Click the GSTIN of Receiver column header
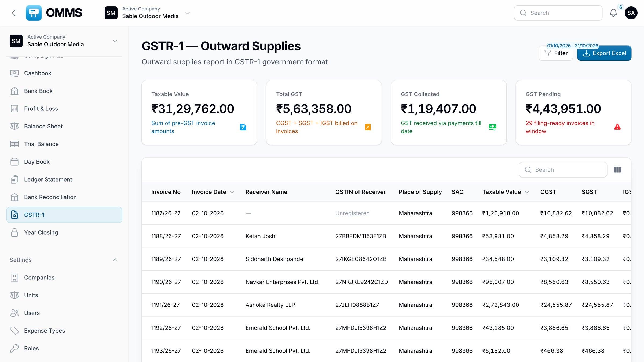This screenshot has height=362, width=644. [360, 192]
